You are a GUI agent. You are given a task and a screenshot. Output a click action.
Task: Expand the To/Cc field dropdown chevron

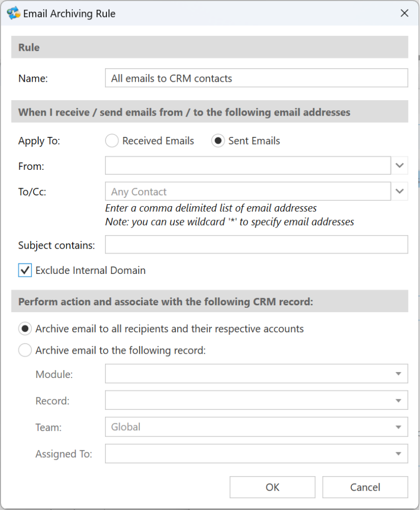point(400,191)
